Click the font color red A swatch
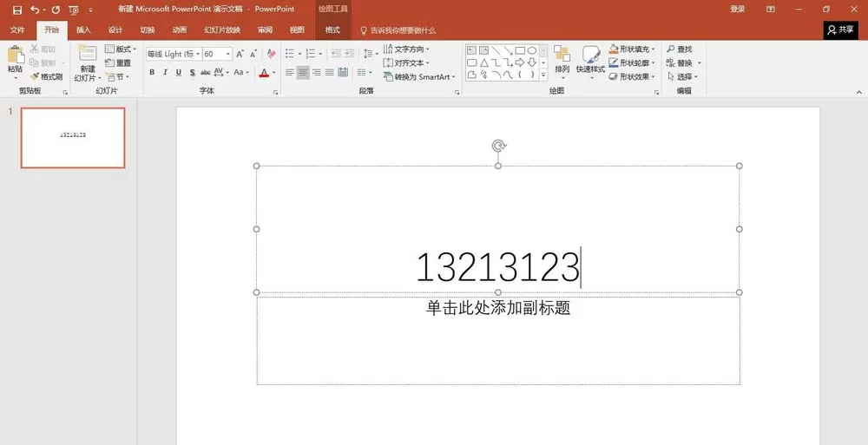 (264, 73)
